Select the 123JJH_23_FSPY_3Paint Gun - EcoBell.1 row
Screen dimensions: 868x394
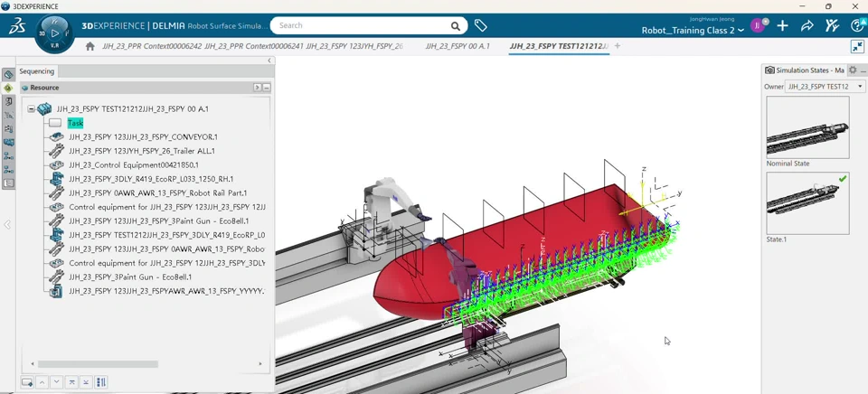pyautogui.click(x=159, y=220)
